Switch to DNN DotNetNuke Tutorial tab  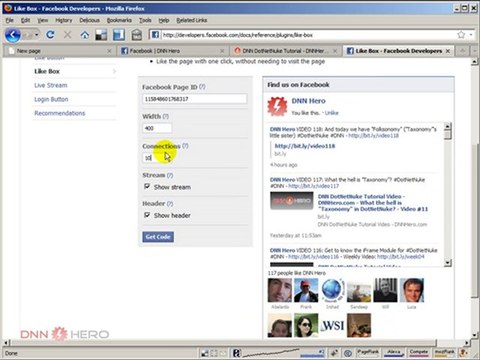(x=285, y=51)
